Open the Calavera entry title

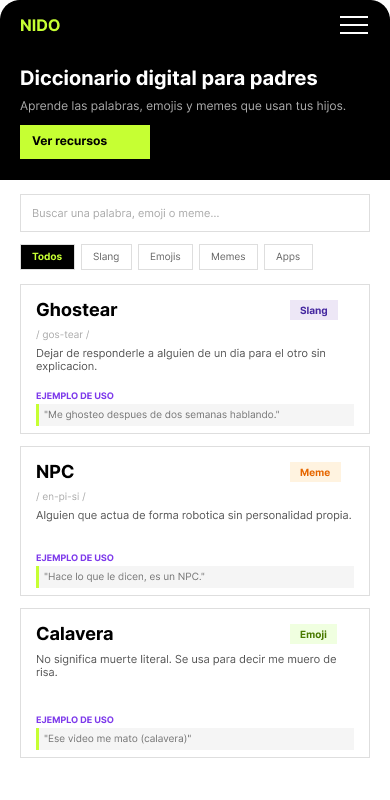(x=75, y=634)
